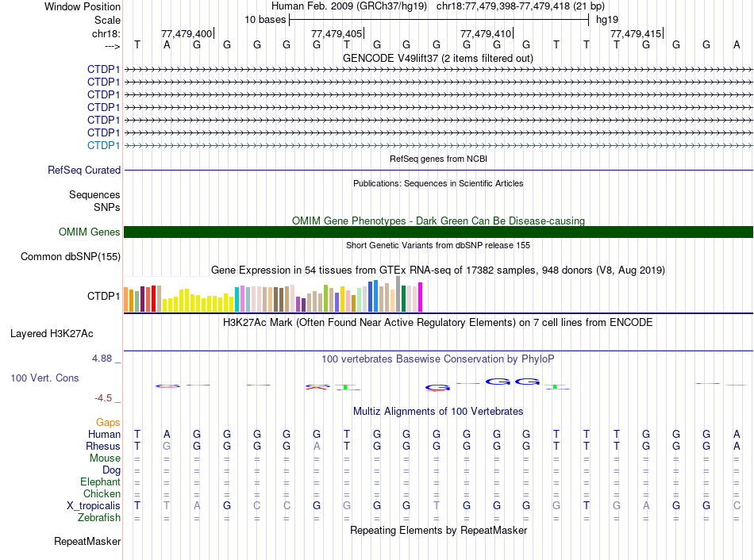Image resolution: width=754 pixels, height=560 pixels.
Task: Click the Multiz Alignments of 100 Vertebrates title
Action: click(x=437, y=412)
